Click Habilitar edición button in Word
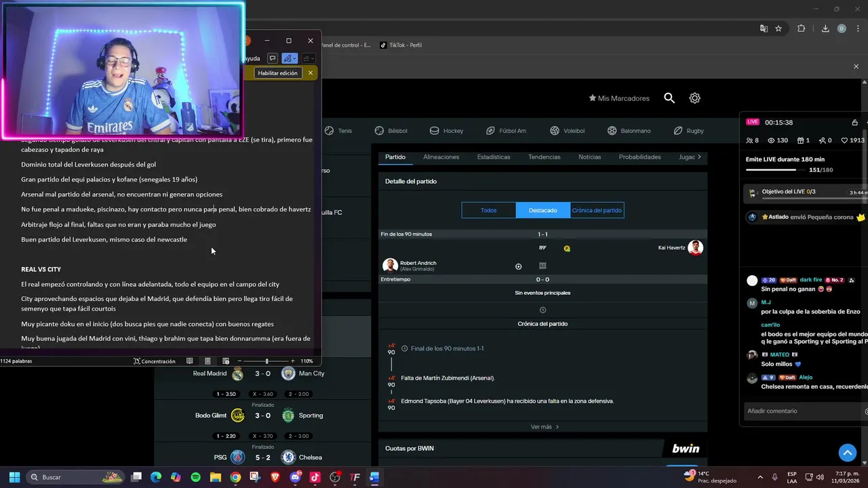 (277, 73)
